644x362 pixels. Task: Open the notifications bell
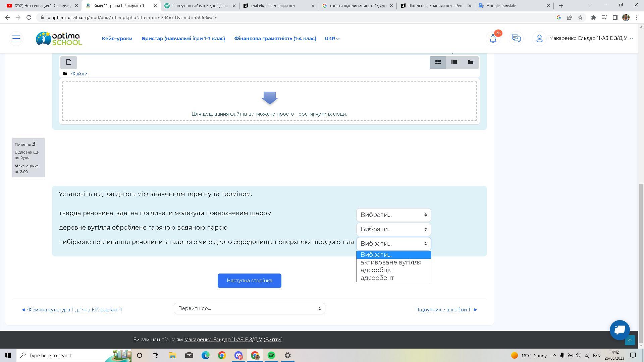coord(493,39)
